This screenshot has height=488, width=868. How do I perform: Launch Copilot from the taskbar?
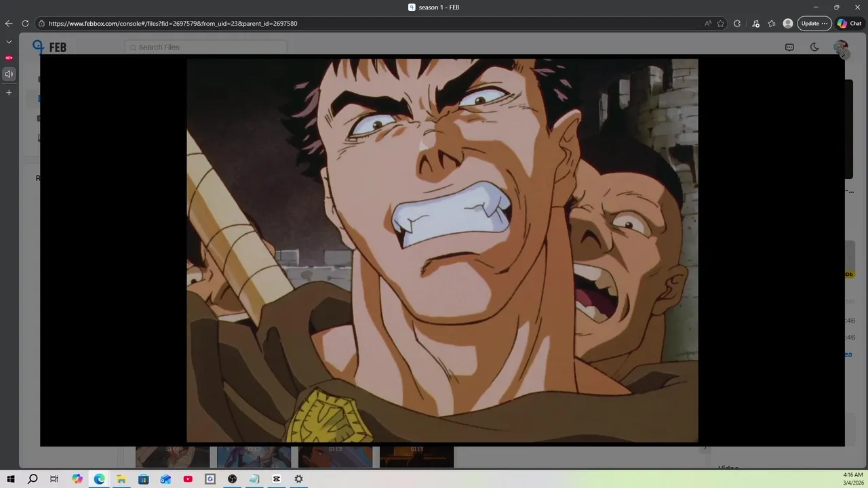[x=77, y=479]
